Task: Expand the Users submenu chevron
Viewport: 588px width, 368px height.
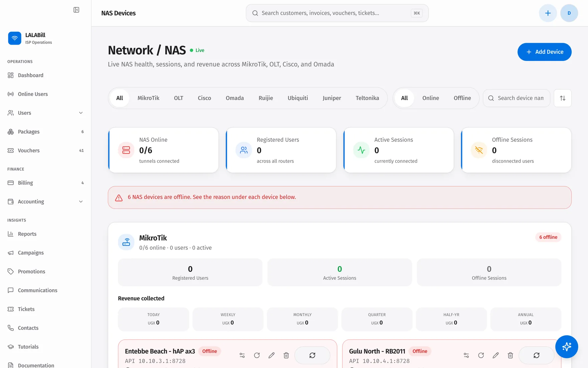Action: (x=81, y=113)
